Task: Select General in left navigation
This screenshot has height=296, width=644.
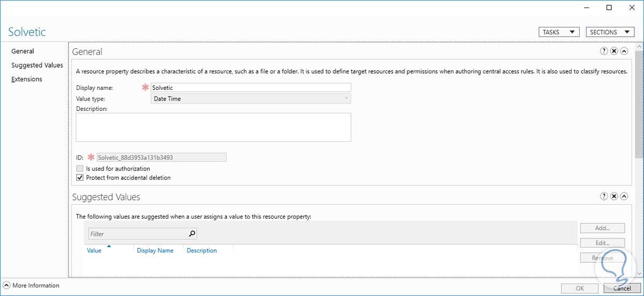Action: [23, 51]
